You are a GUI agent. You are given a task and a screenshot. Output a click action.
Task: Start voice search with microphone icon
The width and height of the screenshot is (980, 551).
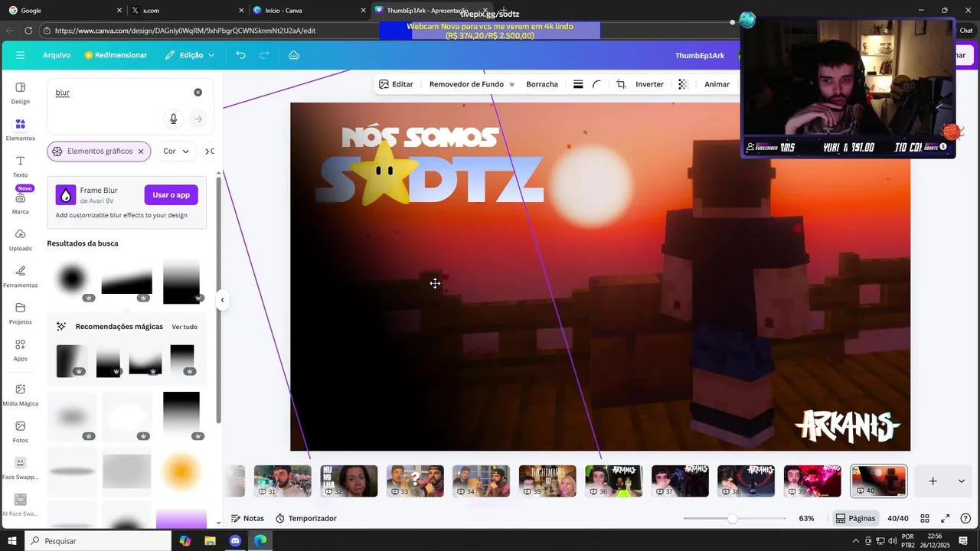pyautogui.click(x=173, y=119)
